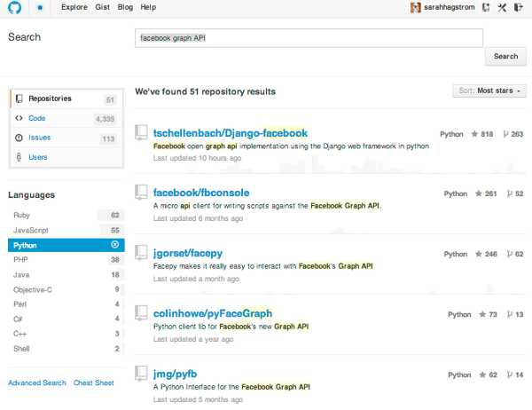Click star icon for jmg/pyfb
The width and height of the screenshot is (532, 410).
tap(482, 375)
